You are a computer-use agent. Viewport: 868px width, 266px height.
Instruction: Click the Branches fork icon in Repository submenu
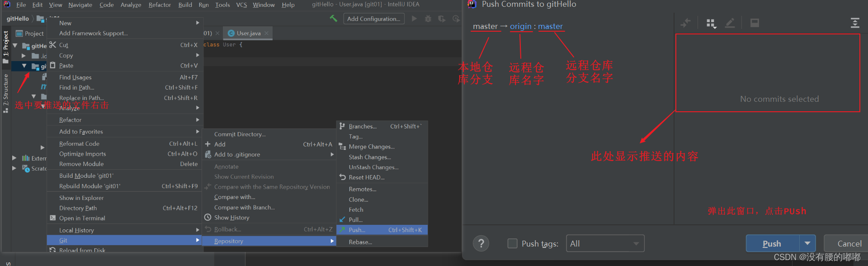click(x=342, y=126)
